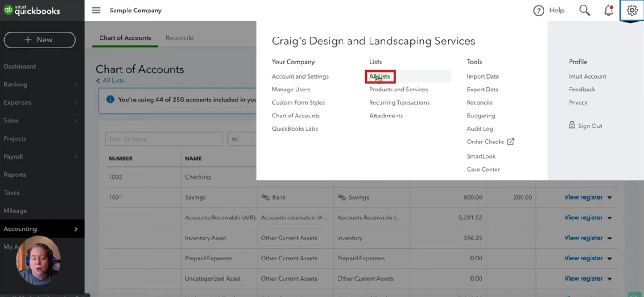Expand the Sales sidebar submenu

(x=76, y=121)
